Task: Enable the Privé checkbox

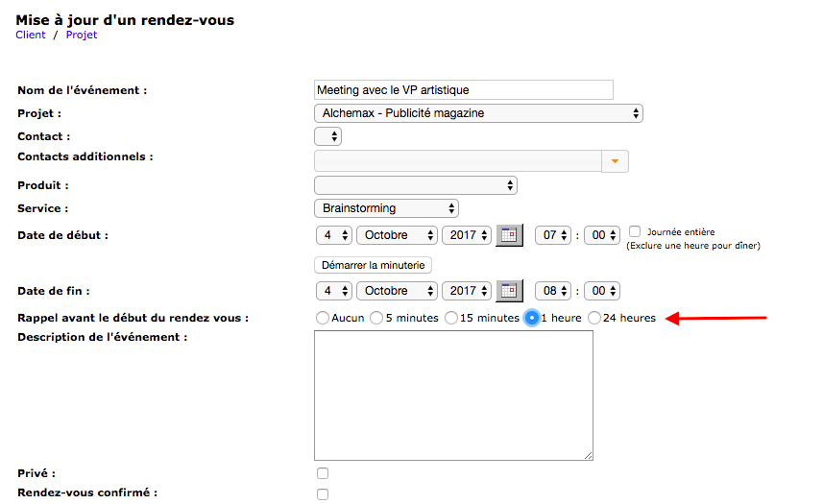Action: 323,473
